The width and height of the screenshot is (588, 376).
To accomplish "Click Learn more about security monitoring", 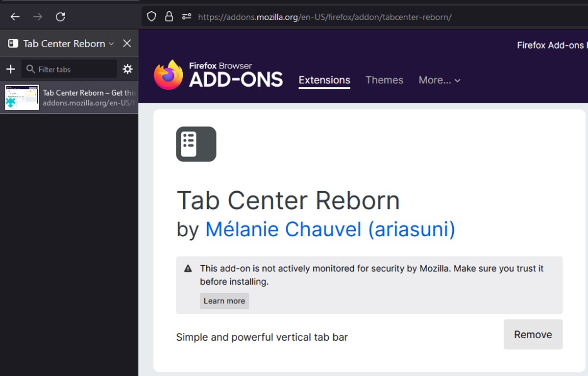I will click(224, 301).
